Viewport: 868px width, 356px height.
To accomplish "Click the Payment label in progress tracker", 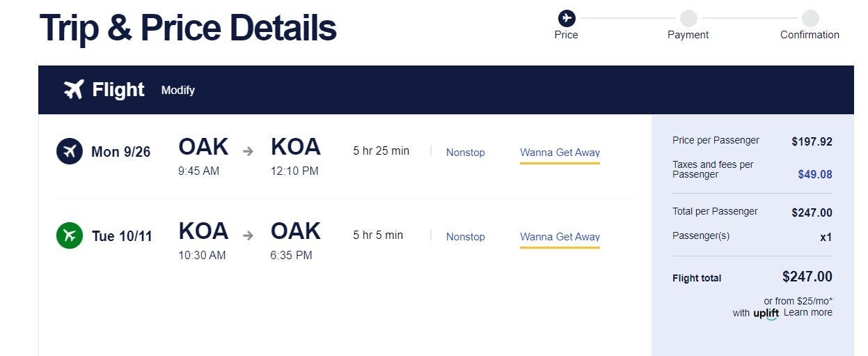I will pos(688,35).
